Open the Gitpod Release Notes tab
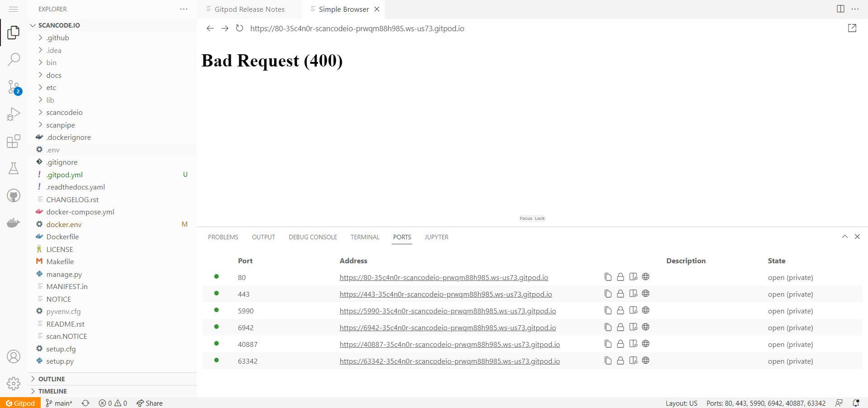 point(250,9)
